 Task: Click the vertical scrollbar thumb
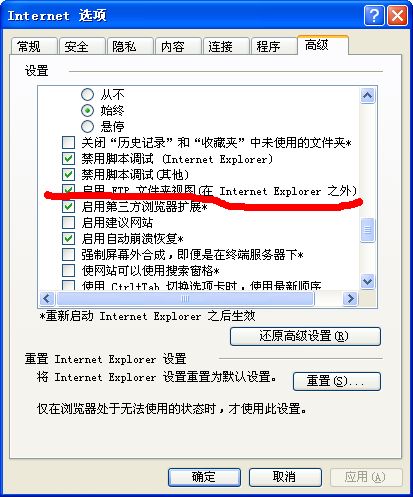(367, 230)
